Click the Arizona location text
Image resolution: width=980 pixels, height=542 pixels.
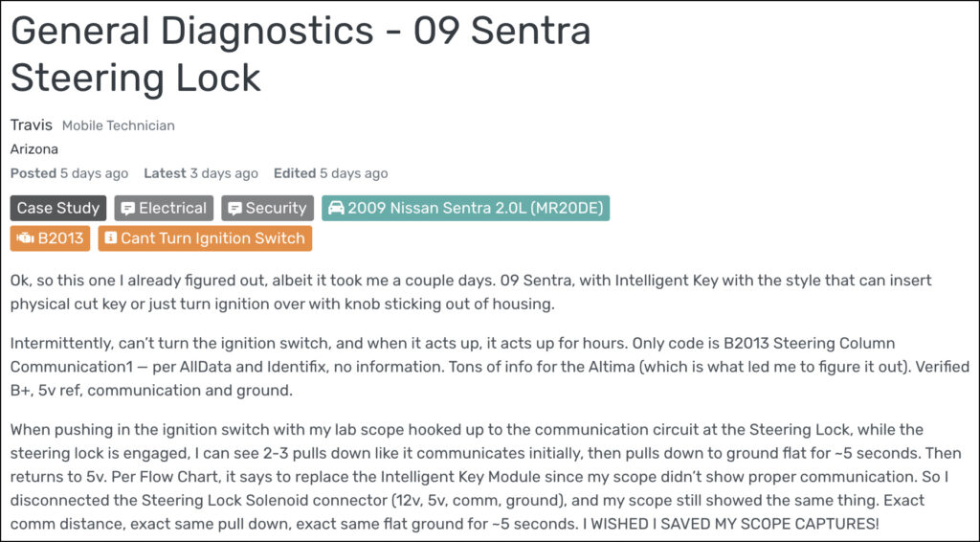tap(33, 149)
